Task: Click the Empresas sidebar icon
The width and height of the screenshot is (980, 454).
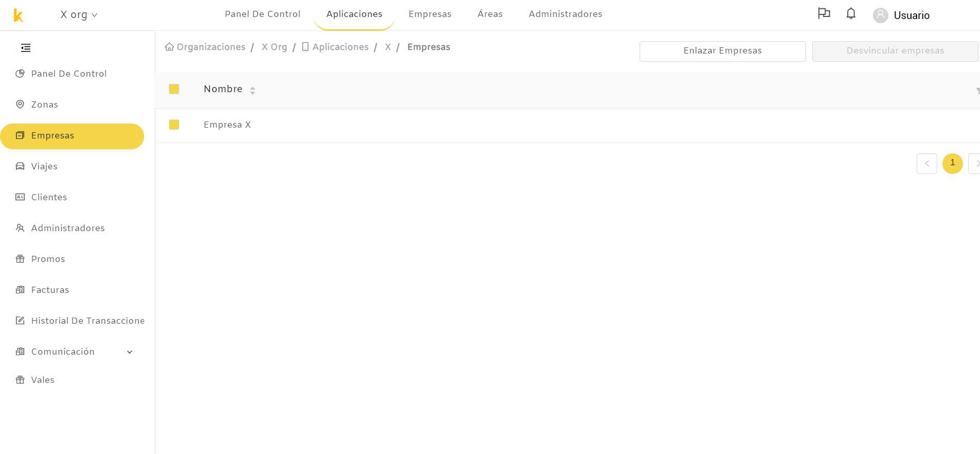Action: click(x=20, y=135)
